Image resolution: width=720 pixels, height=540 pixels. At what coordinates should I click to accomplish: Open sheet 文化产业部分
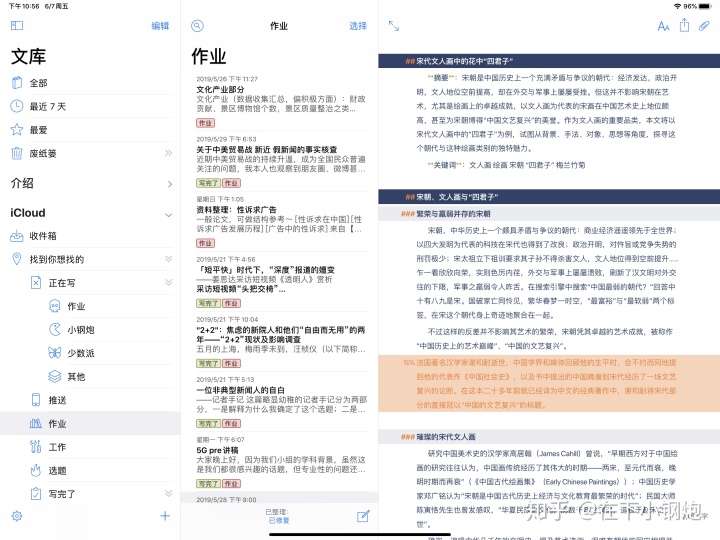[281, 102]
